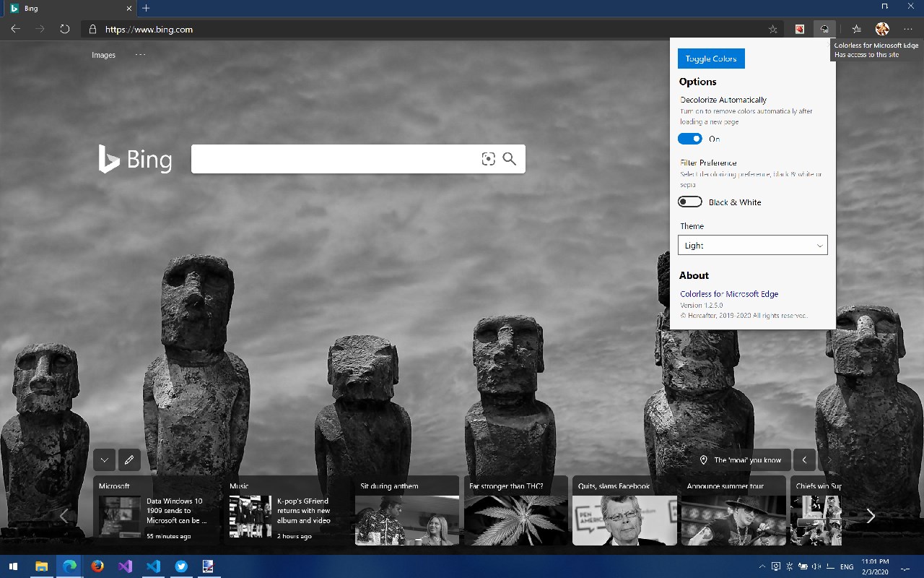The image size is (924, 578).
Task: Open the Theme dropdown
Action: [x=753, y=245]
